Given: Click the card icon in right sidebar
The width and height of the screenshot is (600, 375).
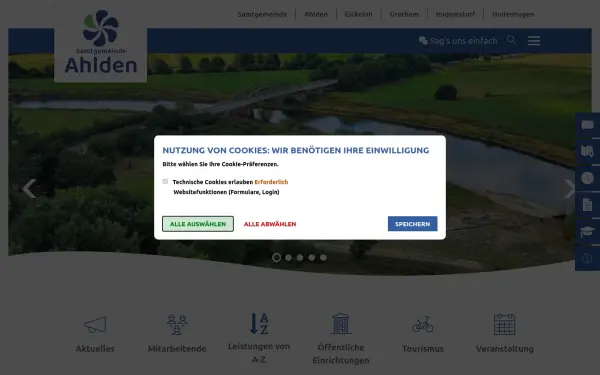Looking at the screenshot, I should point(587,125).
